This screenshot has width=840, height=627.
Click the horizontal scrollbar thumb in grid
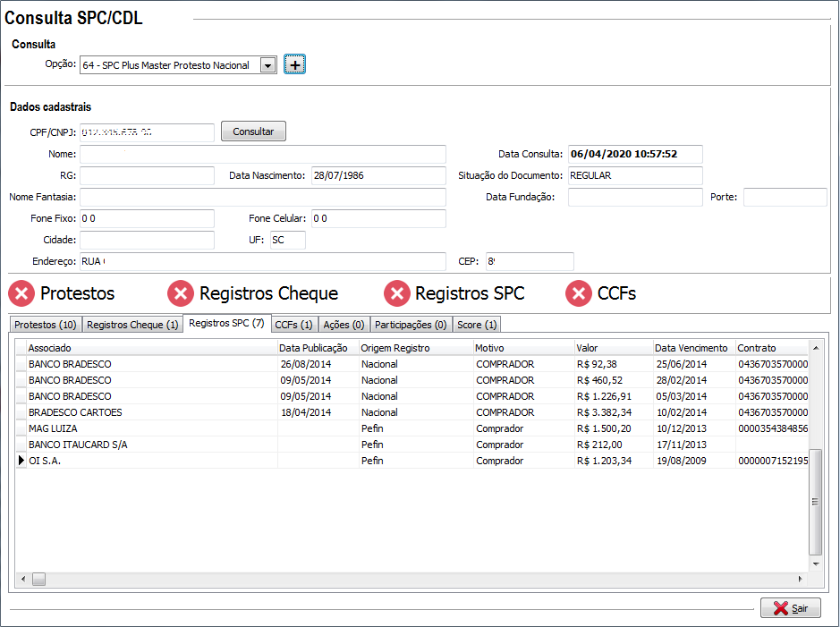pyautogui.click(x=39, y=580)
